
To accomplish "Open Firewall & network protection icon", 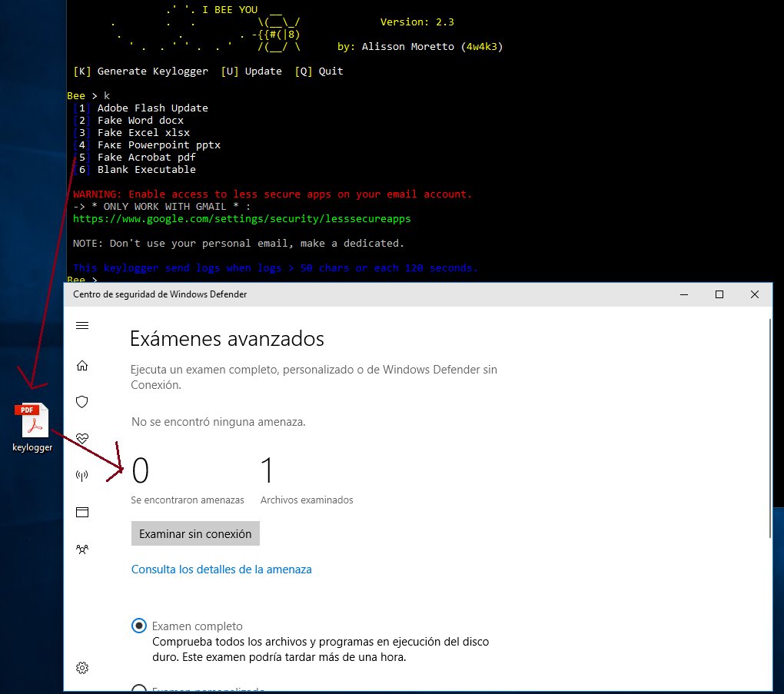I will click(82, 476).
